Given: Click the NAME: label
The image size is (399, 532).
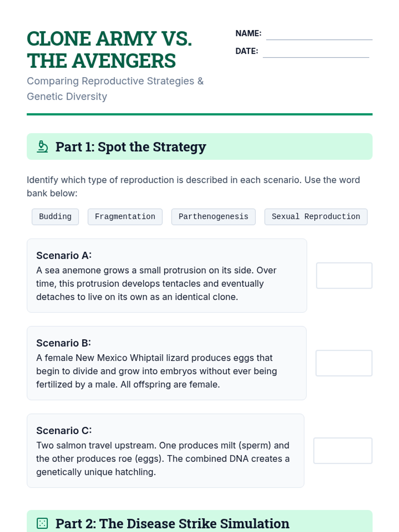Looking at the screenshot, I should click(248, 33).
